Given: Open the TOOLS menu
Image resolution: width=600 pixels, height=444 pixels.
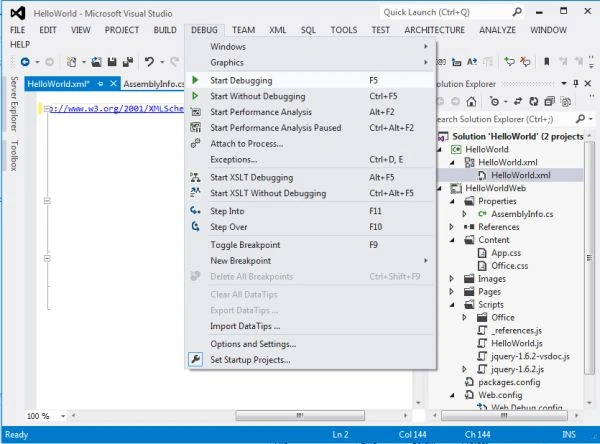Looking at the screenshot, I should (344, 30).
